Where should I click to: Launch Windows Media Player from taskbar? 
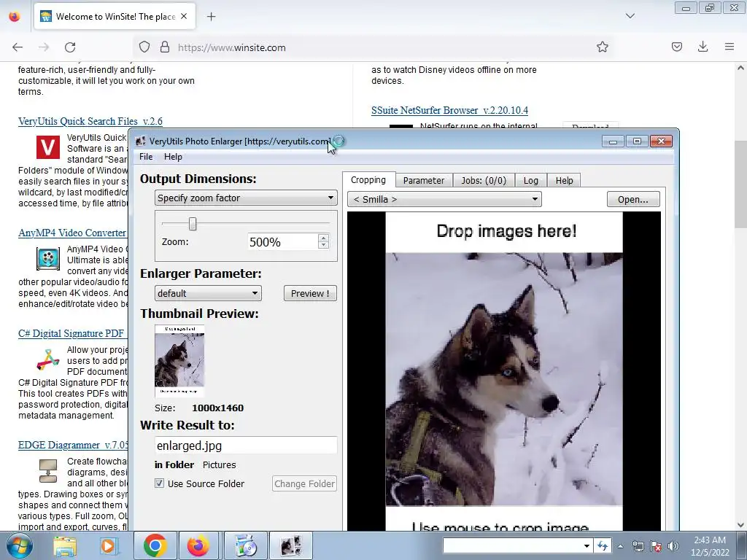[109, 546]
